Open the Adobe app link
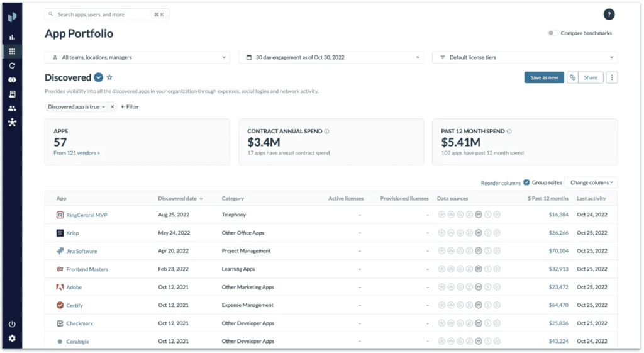The width and height of the screenshot is (644, 353). point(74,288)
